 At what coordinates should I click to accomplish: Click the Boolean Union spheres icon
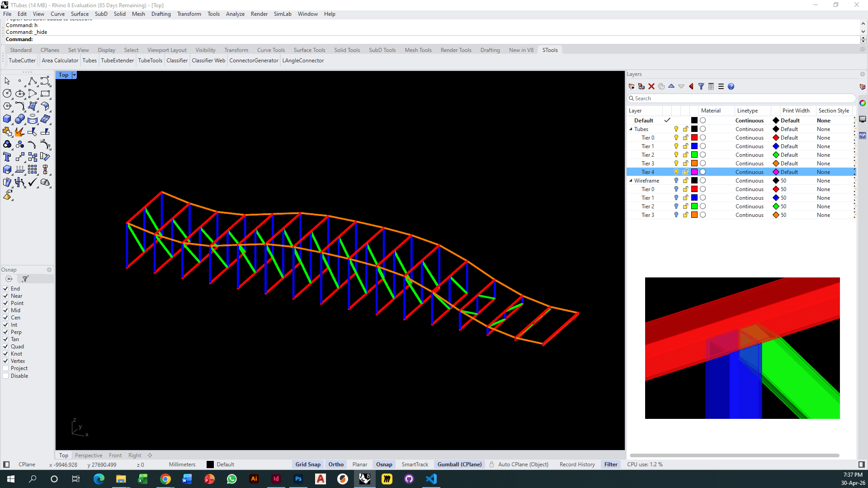20,119
